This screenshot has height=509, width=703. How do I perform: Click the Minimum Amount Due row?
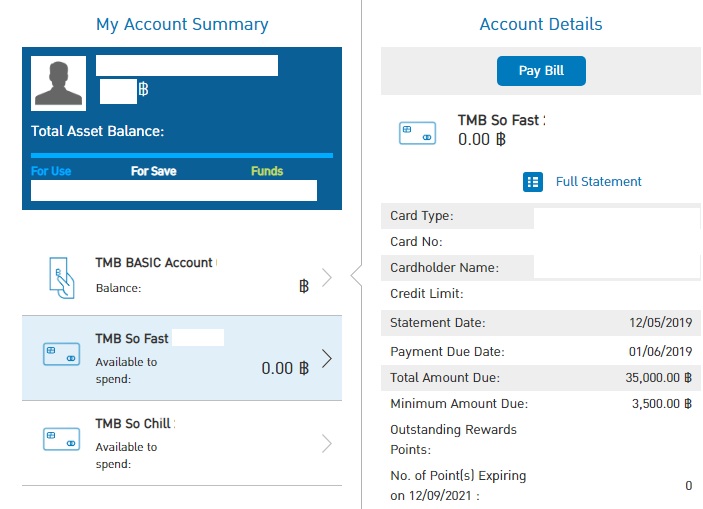click(540, 404)
